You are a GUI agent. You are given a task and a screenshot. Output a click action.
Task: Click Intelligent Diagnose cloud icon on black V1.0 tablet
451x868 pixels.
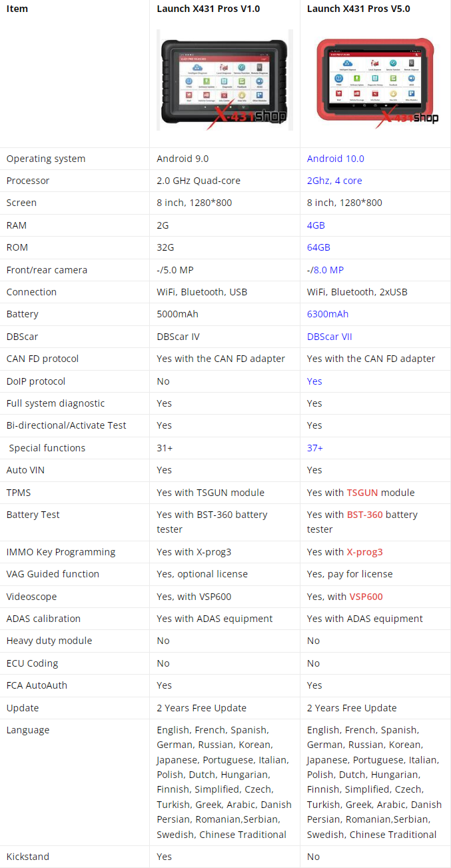[x=197, y=67]
